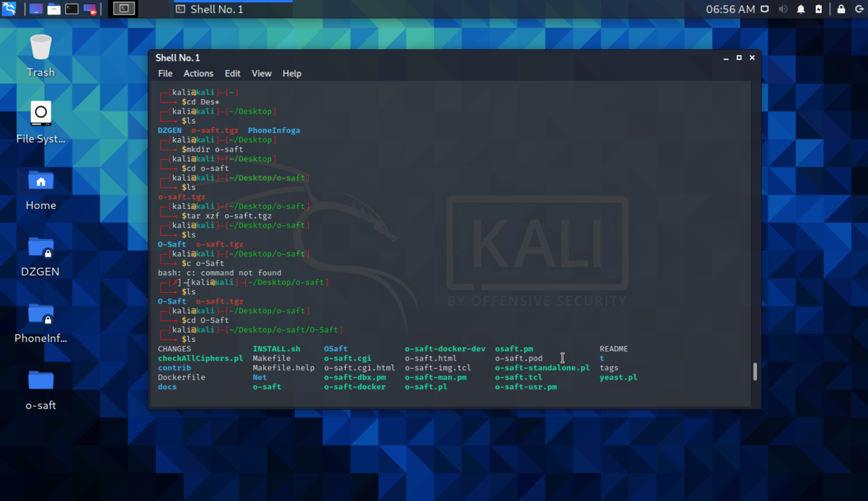Image resolution: width=868 pixels, height=501 pixels.
Task: Click checkAllCiphers.pl in the listing
Action: (200, 359)
